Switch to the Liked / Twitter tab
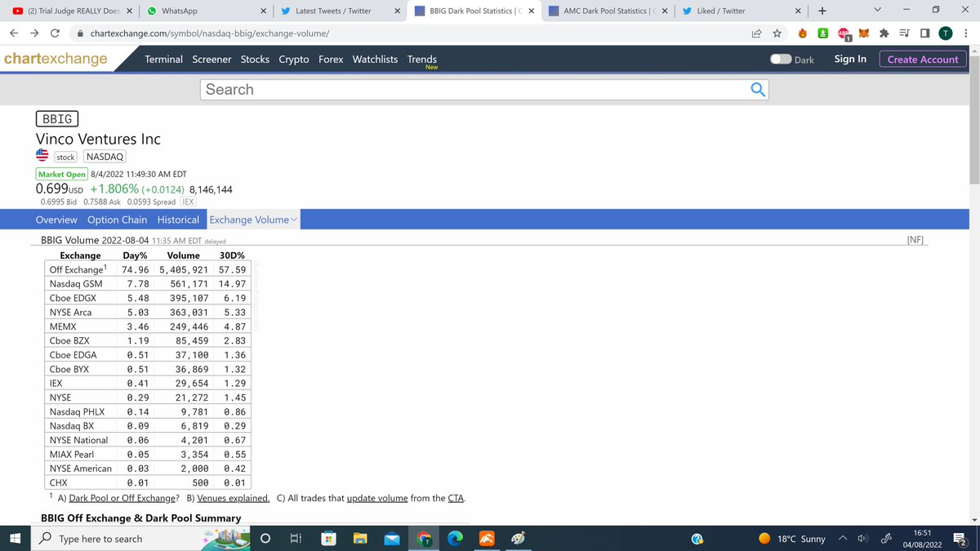This screenshot has width=980, height=551. pyautogui.click(x=742, y=11)
